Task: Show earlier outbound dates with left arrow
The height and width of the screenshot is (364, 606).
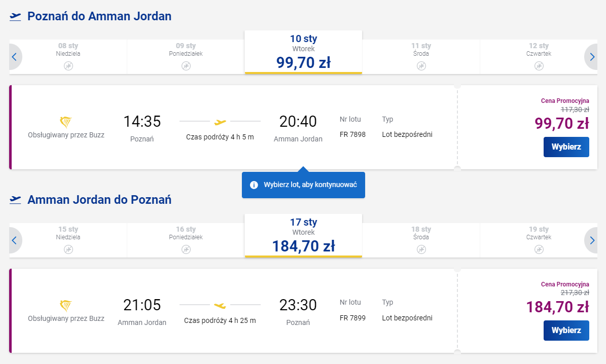Action: click(x=14, y=57)
